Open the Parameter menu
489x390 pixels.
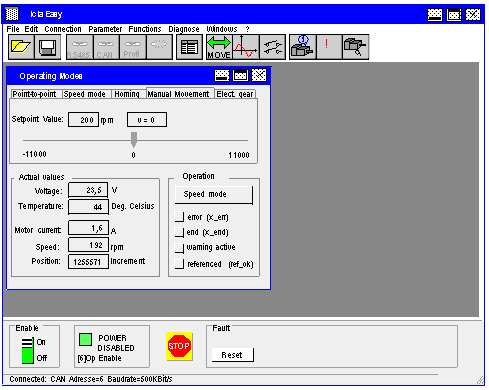tap(105, 29)
